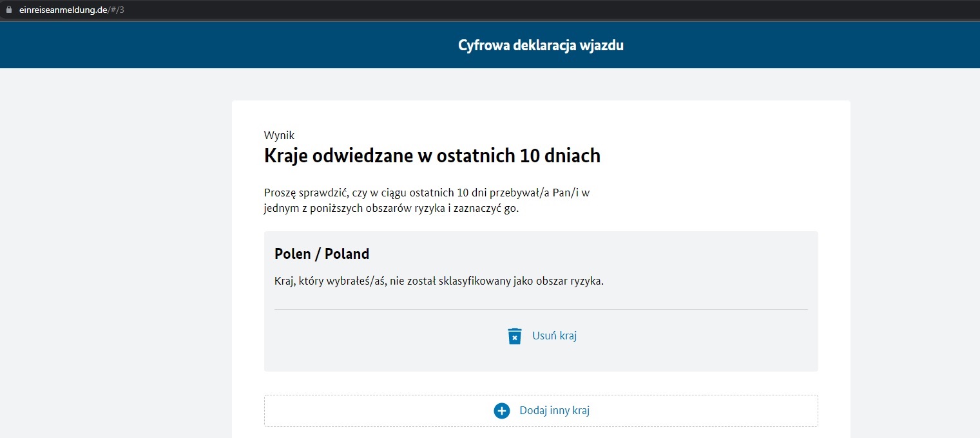Click the lock icon in the address bar
This screenshot has height=445, width=980.
click(x=9, y=10)
